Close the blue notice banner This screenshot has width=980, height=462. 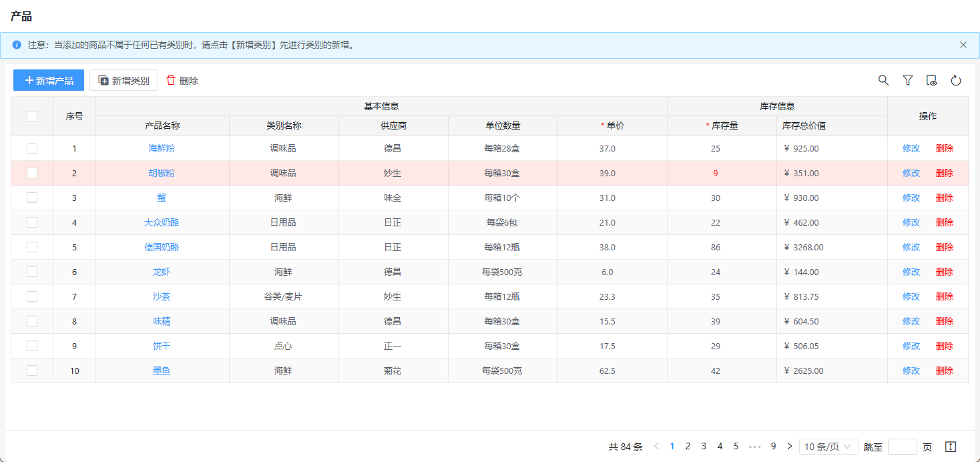pyautogui.click(x=963, y=45)
